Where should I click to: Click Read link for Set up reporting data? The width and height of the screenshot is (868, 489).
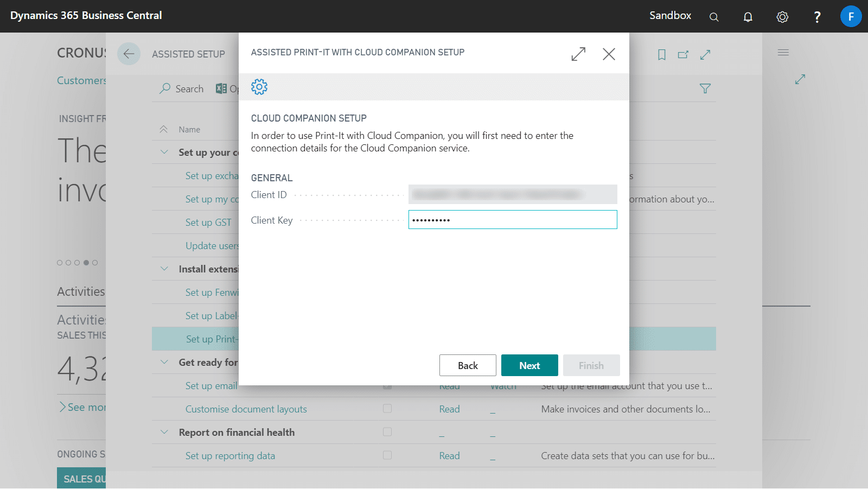click(449, 456)
